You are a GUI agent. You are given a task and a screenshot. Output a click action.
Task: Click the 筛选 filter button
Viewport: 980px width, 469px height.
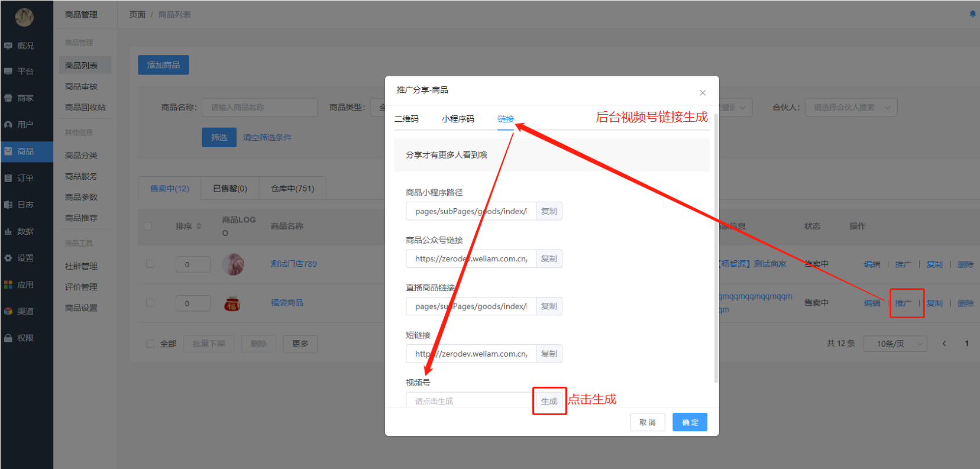(x=219, y=137)
